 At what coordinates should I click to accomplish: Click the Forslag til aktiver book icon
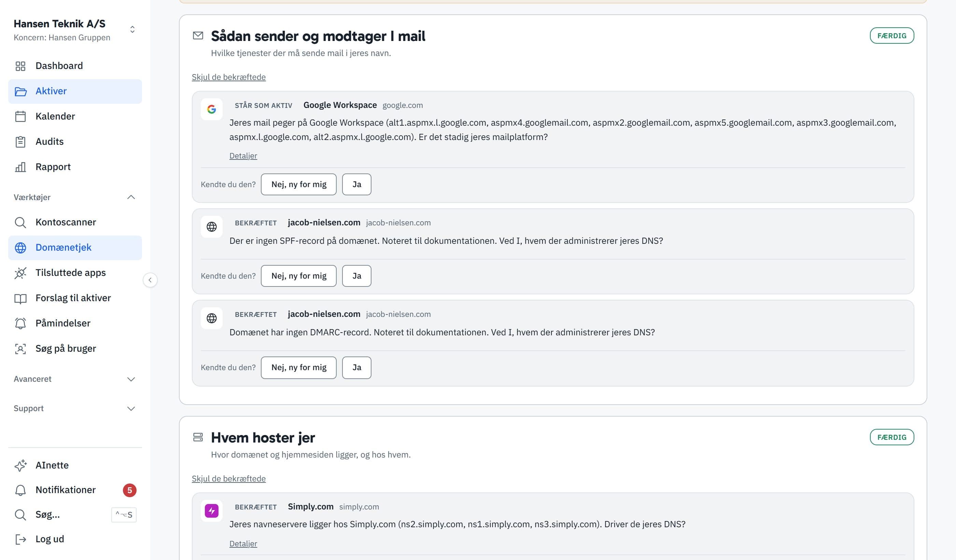[20, 298]
